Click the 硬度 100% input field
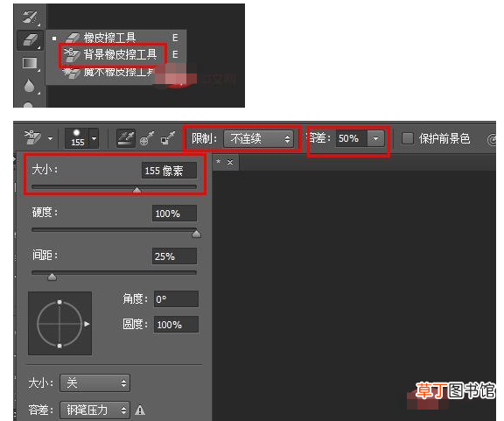504x421 pixels. pyautogui.click(x=174, y=214)
